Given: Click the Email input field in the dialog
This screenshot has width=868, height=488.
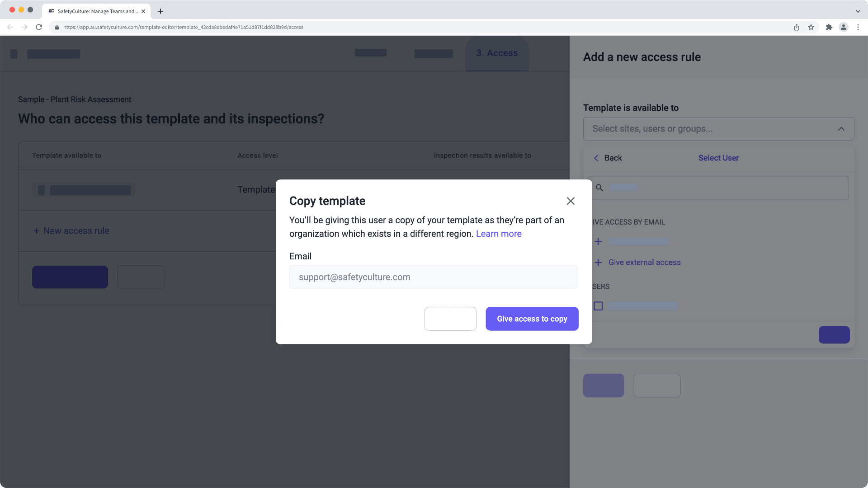Looking at the screenshot, I should [433, 277].
